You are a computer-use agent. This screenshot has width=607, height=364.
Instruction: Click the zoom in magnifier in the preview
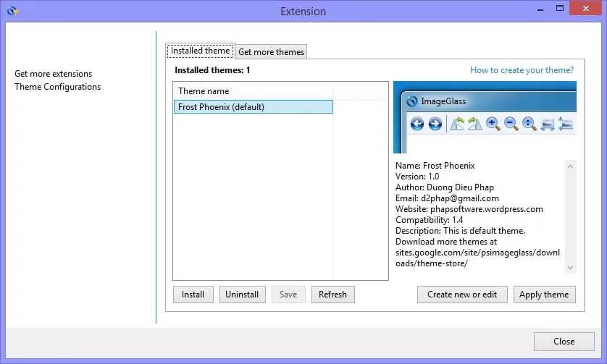click(493, 124)
